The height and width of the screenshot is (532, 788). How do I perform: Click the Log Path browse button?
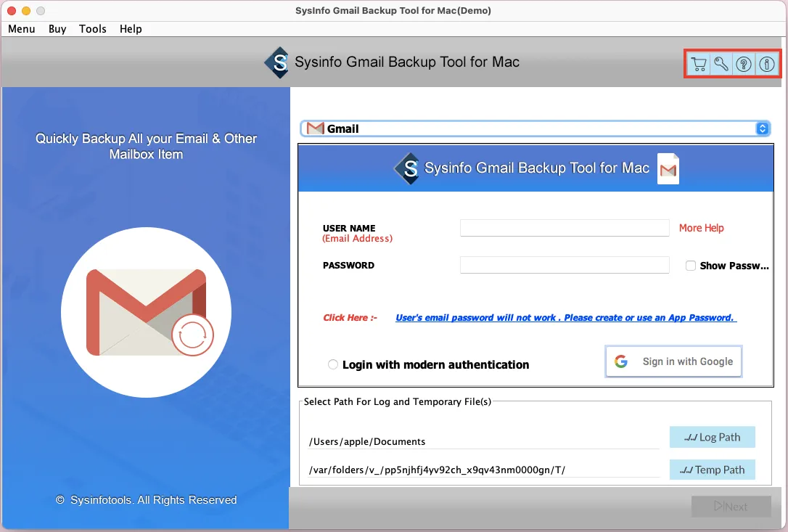pyautogui.click(x=712, y=437)
